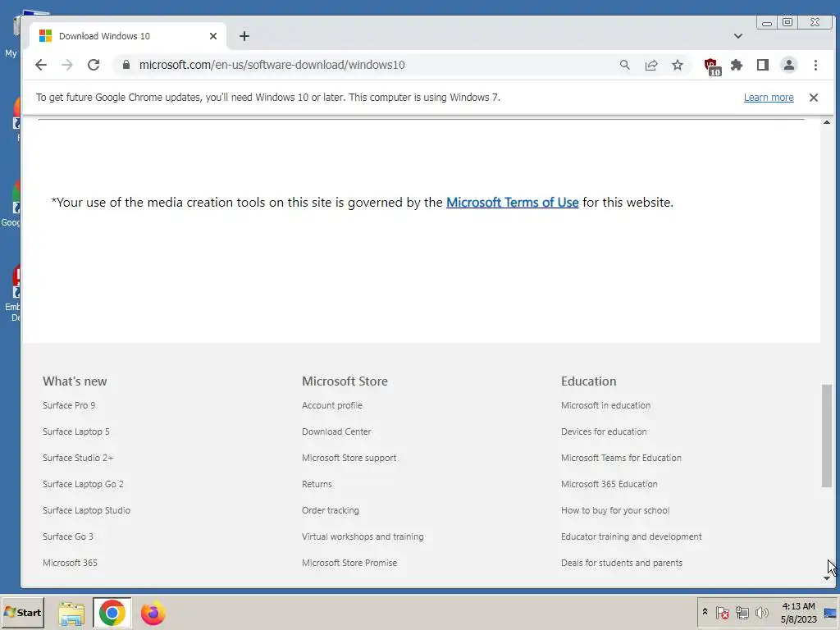Viewport: 840px width, 630px height.
Task: Open Microsoft in education link
Action: 605,405
